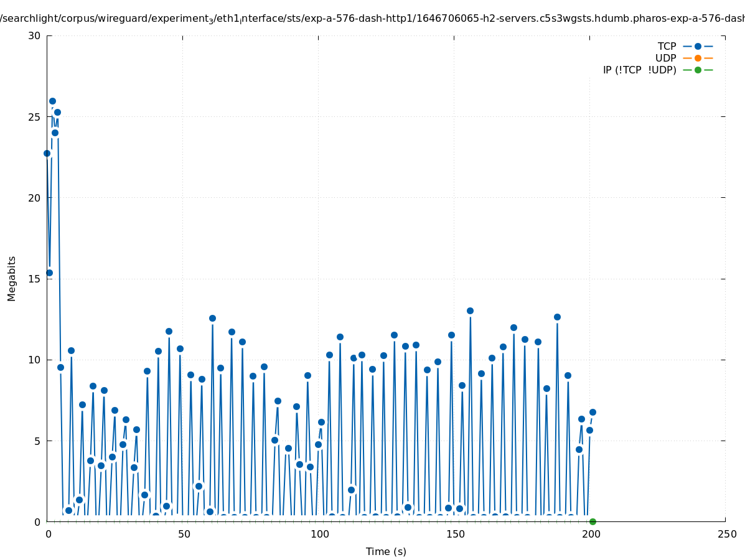Image resolution: width=745 pixels, height=560 pixels.
Task: Click the Megabits y-axis label
Action: pyautogui.click(x=12, y=278)
